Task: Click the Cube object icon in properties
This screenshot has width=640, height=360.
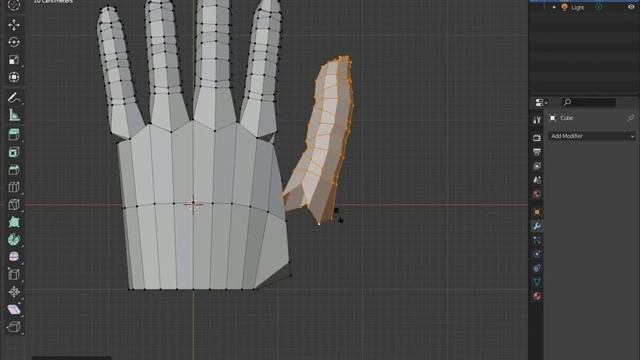Action: coord(553,118)
